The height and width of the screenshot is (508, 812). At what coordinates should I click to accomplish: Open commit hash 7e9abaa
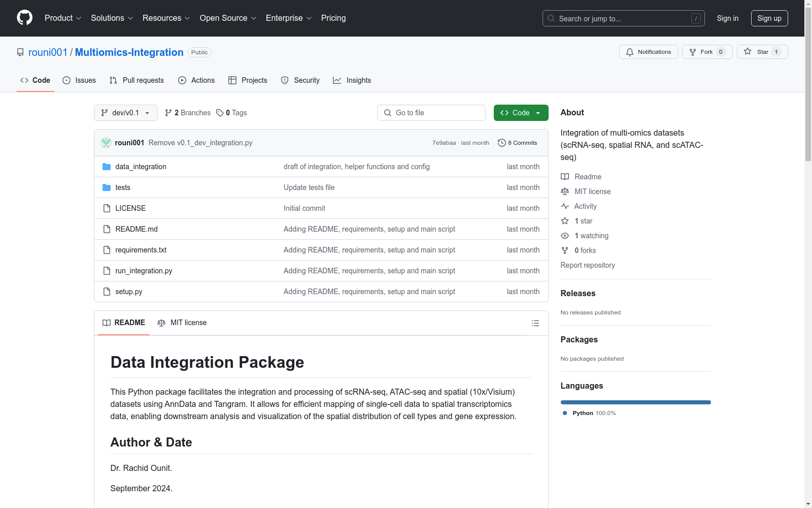click(x=444, y=143)
